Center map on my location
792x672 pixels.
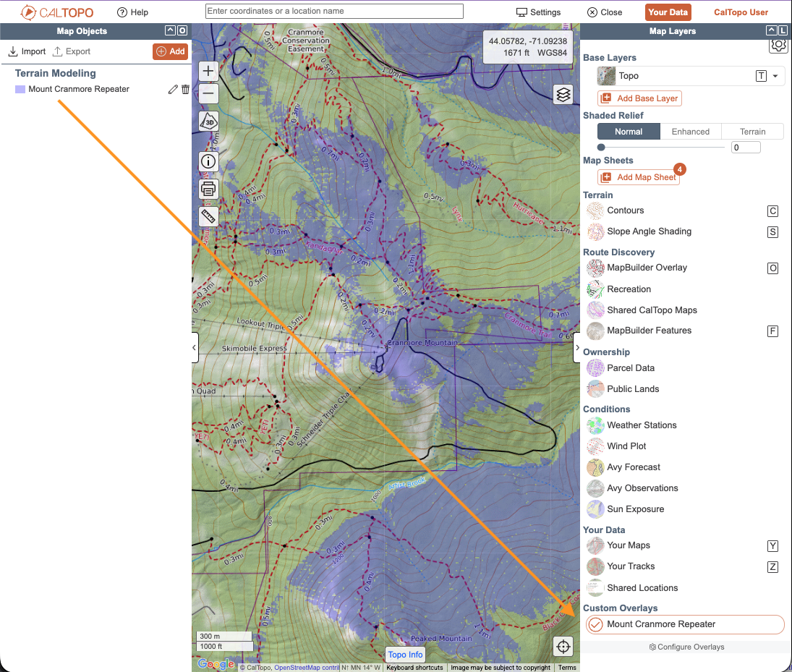[564, 646]
